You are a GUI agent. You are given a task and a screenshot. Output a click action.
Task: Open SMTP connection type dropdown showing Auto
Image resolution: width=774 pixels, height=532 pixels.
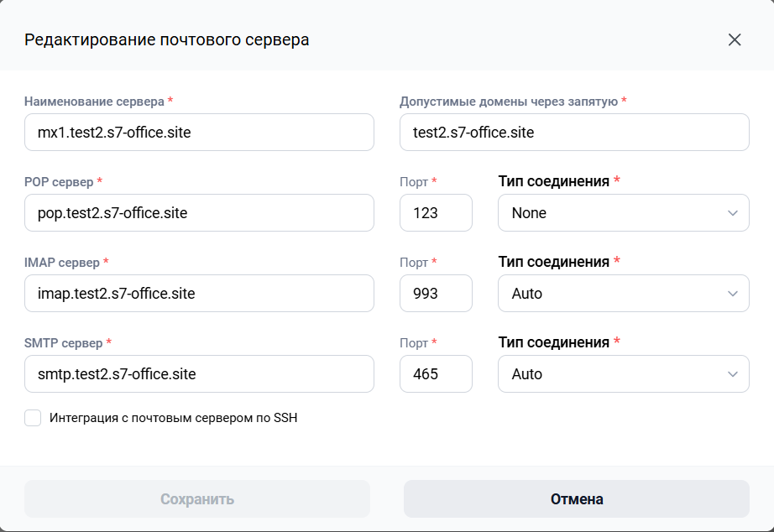624,373
